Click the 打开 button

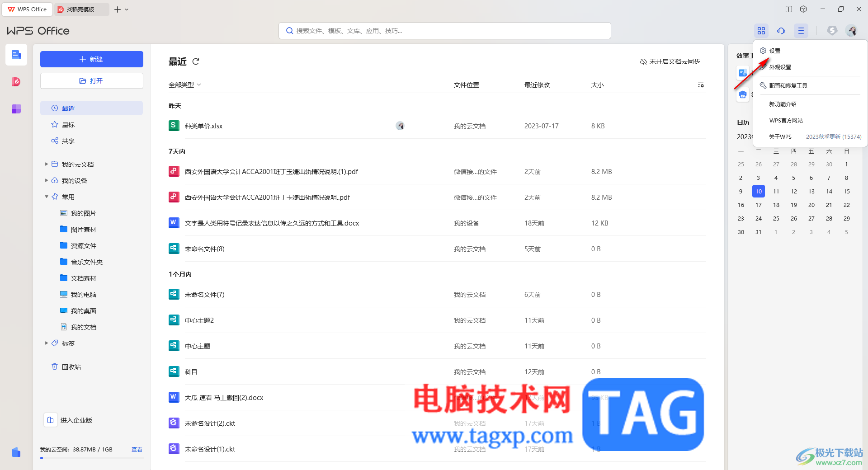pos(92,81)
